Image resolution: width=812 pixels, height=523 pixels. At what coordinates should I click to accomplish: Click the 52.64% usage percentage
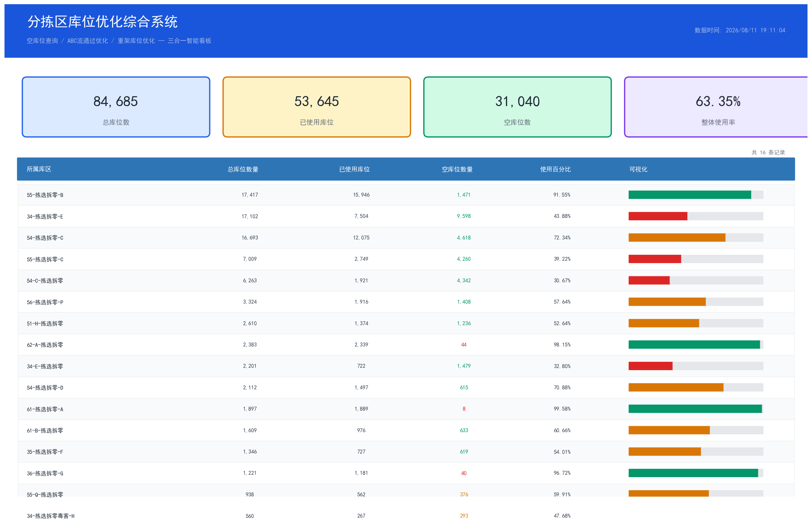pos(562,323)
